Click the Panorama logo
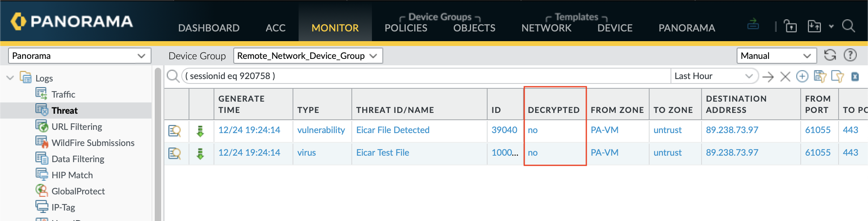 tap(72, 21)
